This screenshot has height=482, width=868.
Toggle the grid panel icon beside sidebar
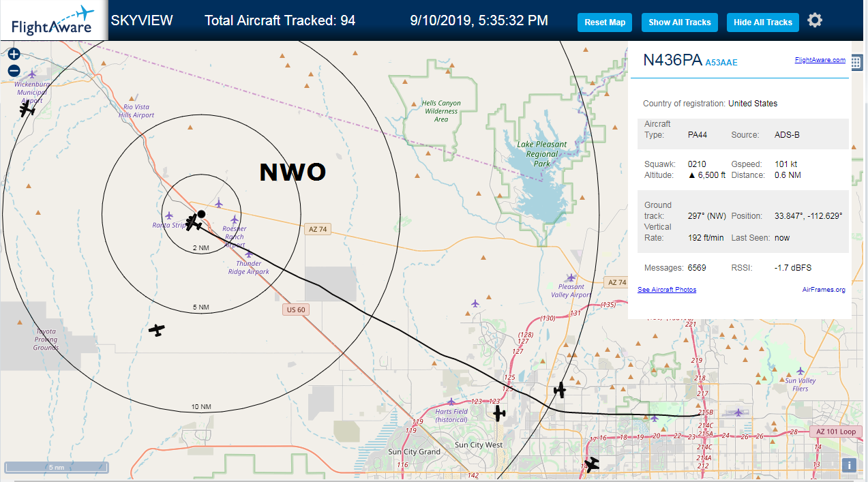click(x=856, y=61)
